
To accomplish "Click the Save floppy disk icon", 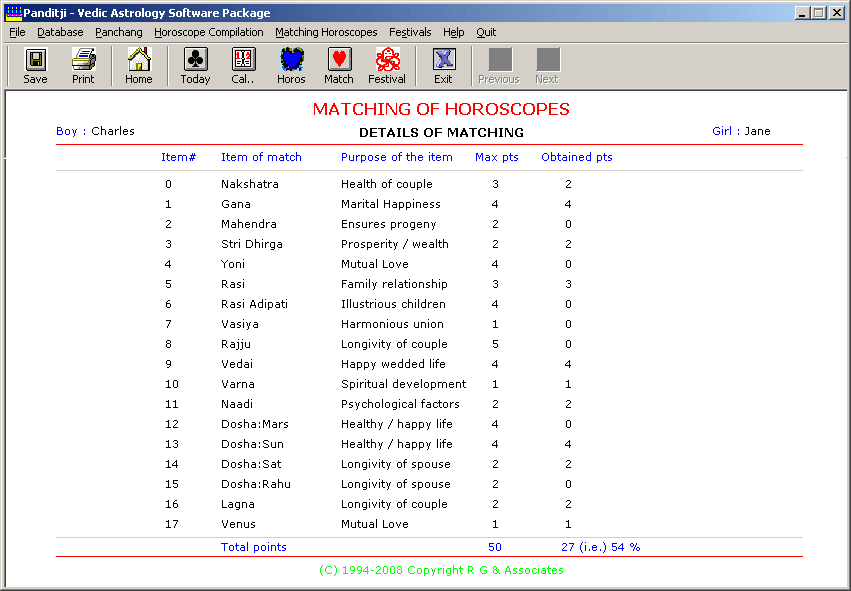I will [35, 60].
